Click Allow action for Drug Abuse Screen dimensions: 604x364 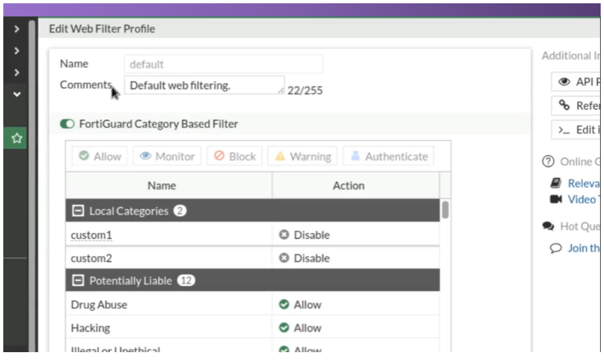(300, 304)
